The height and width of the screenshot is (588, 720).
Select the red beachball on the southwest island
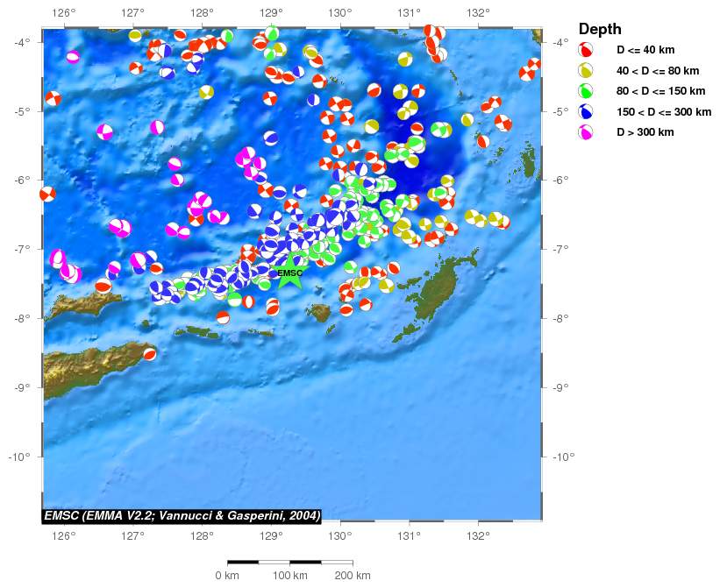150,354
